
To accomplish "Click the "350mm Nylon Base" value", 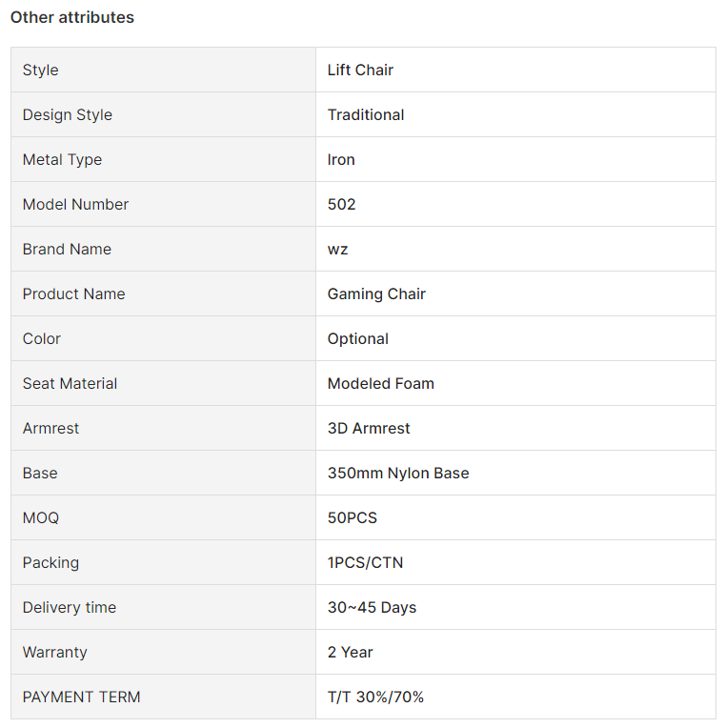I will pyautogui.click(x=398, y=474).
